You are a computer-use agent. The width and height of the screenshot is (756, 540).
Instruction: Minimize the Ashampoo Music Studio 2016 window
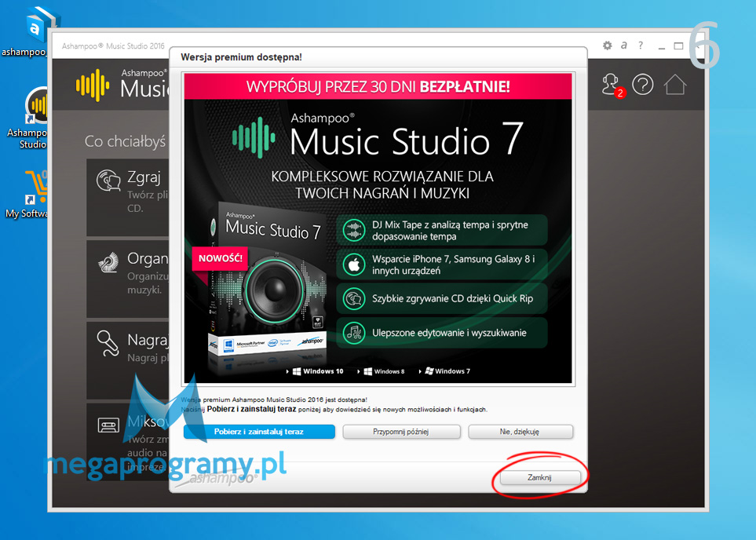pos(662,46)
